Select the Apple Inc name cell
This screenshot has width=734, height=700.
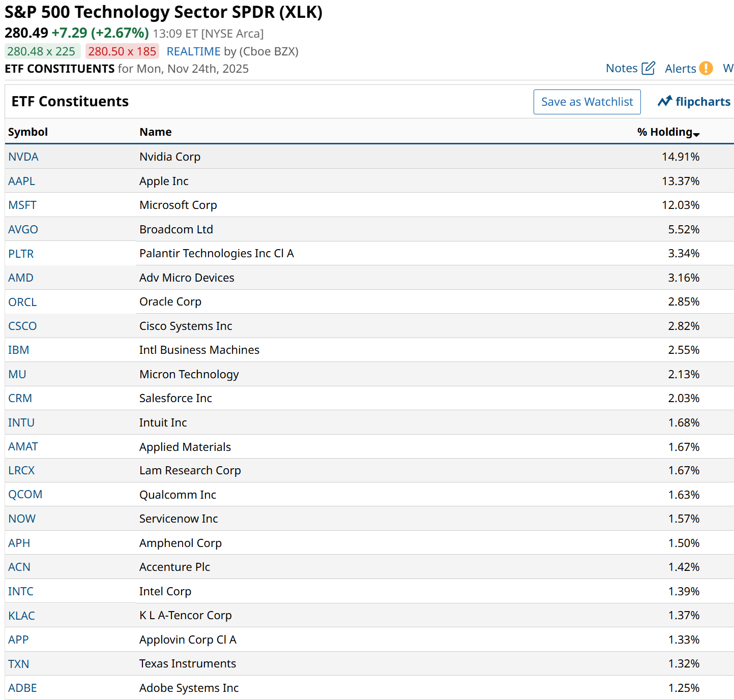tap(164, 181)
